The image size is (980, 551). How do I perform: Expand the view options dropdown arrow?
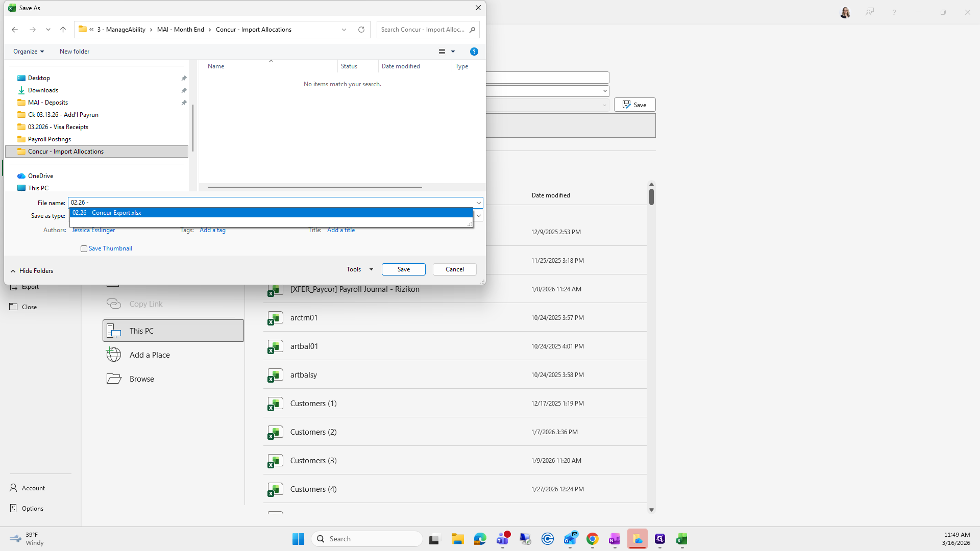point(453,52)
